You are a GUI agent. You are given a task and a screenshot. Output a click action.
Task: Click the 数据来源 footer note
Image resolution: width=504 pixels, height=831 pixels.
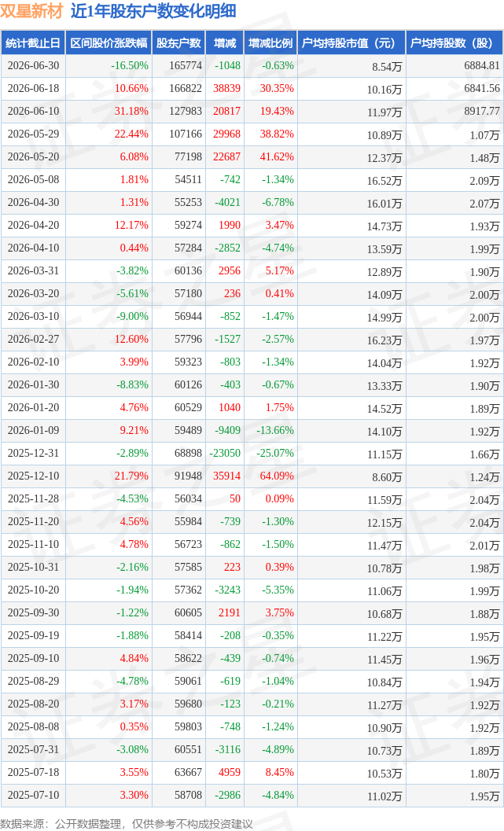click(126, 824)
